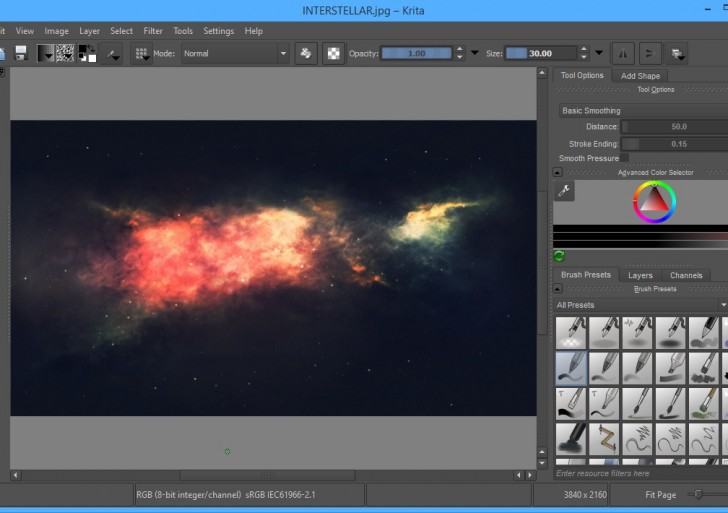Open the All Presets dropdown
The height and width of the screenshot is (513, 728).
point(640,305)
